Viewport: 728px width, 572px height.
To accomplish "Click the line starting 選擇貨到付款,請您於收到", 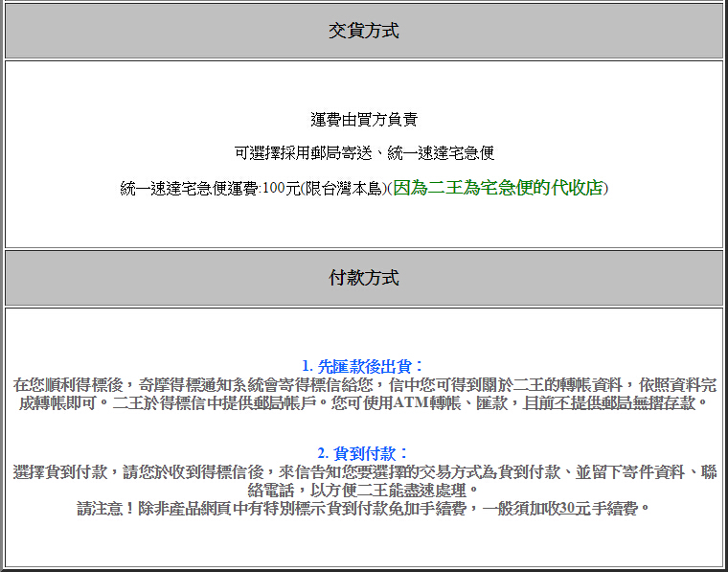I will click(x=364, y=472).
